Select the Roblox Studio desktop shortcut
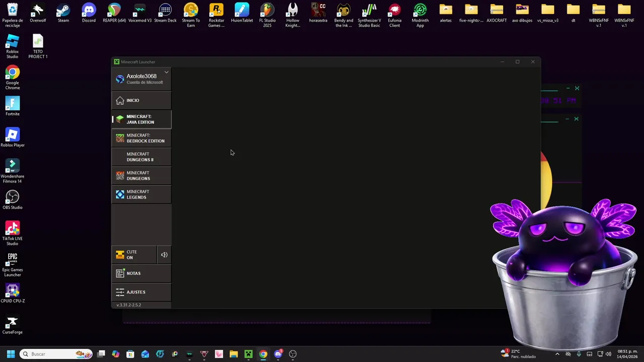Screen dimensions: 644x362 tap(13, 47)
